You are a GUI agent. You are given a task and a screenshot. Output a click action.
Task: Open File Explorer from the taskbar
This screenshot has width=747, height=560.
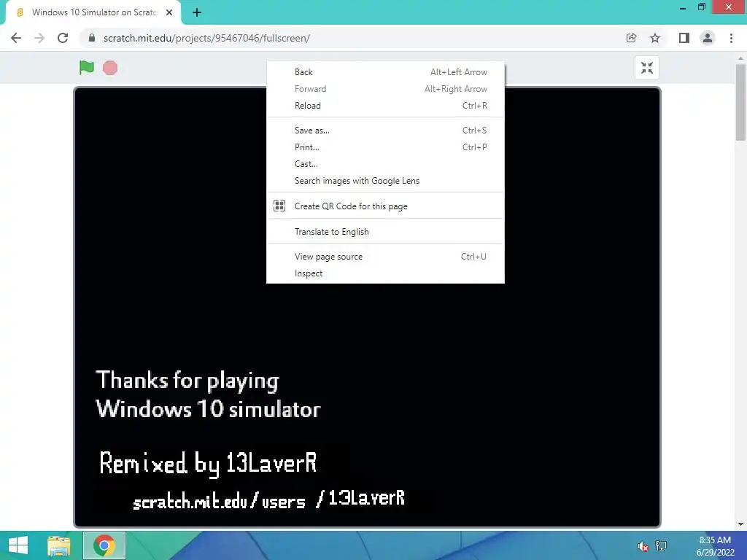59,545
